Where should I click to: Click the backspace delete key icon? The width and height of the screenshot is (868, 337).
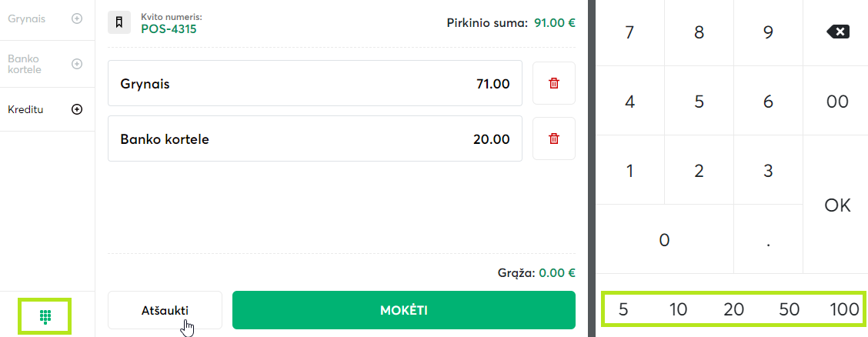[x=837, y=32]
